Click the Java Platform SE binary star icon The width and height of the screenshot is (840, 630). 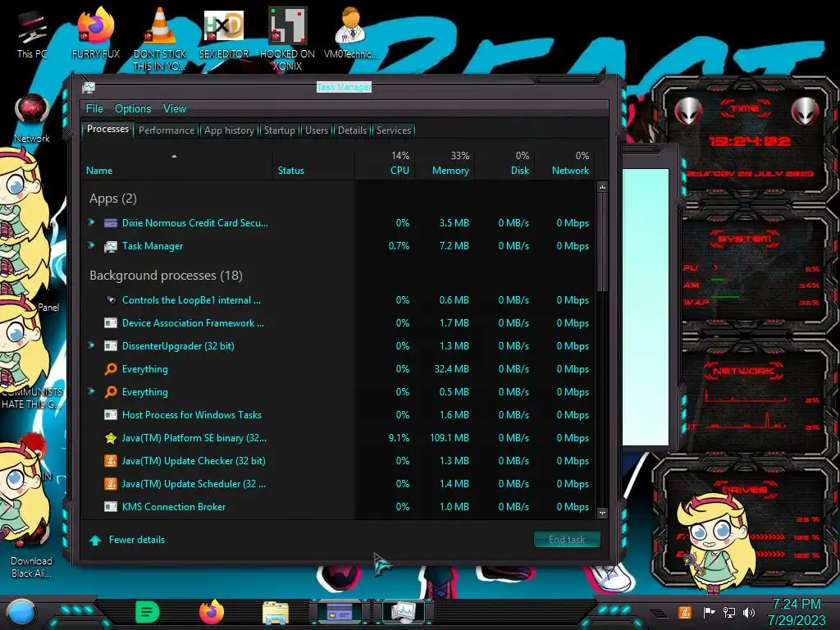tap(111, 438)
